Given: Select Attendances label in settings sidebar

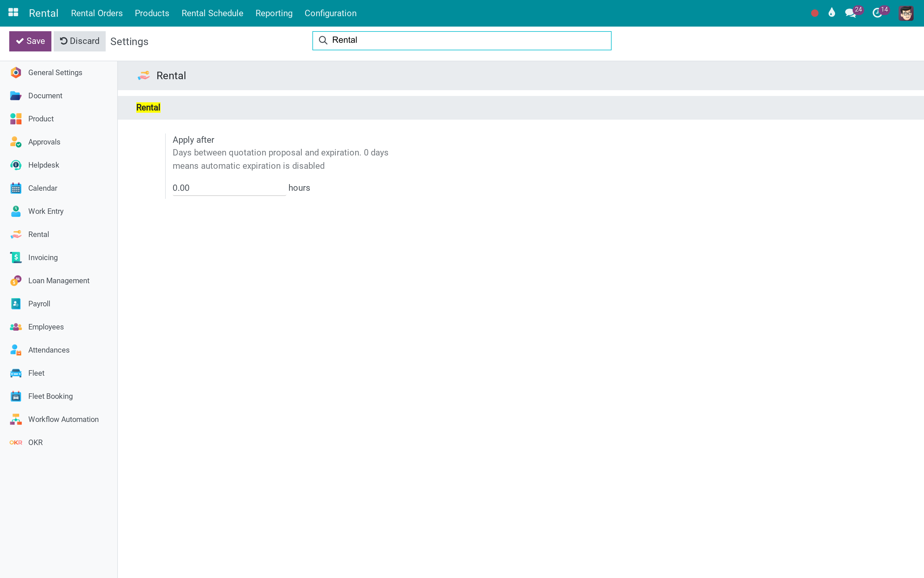Looking at the screenshot, I should 49,350.
